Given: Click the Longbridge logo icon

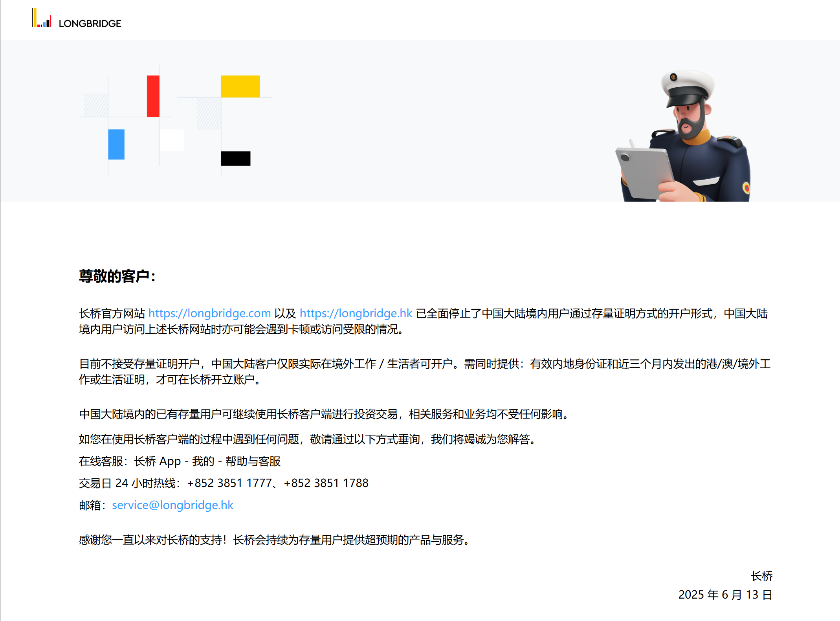Looking at the screenshot, I should coord(42,18).
